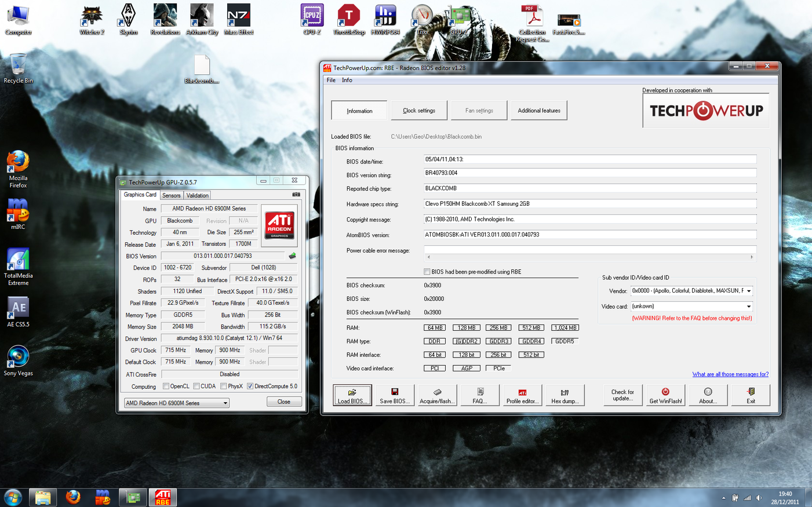Toggle the OpenCL checkbox in GPU-Z
This screenshot has width=812, height=507.
[166, 386]
